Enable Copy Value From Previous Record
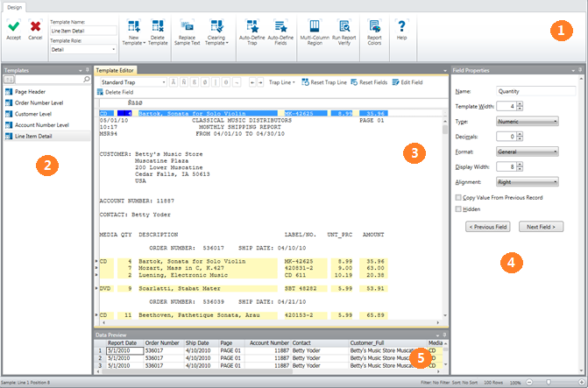 pos(458,198)
